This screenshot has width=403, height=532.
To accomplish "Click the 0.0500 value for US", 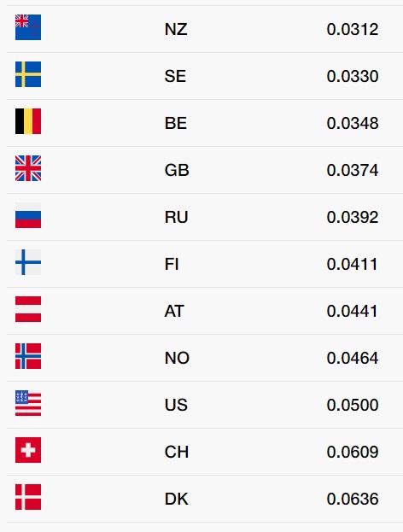I will click(353, 405).
